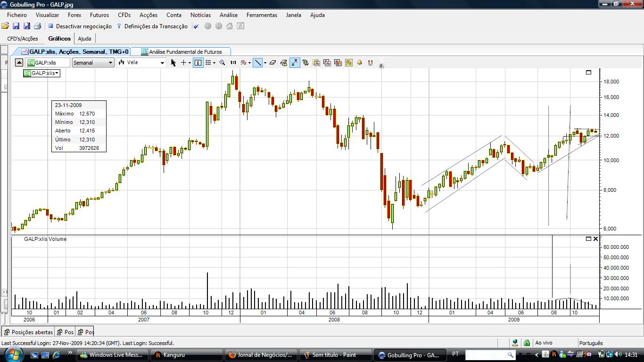This screenshot has height=362, width=644.
Task: Open the Análise menu
Action: pyautogui.click(x=229, y=15)
